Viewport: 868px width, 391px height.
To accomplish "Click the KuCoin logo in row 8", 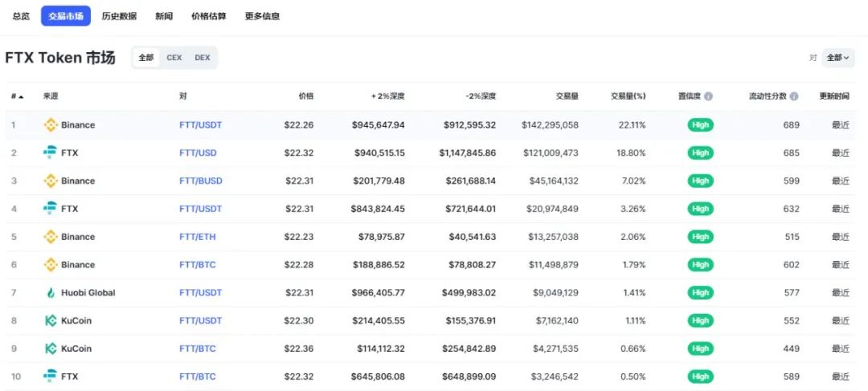I will [51, 320].
